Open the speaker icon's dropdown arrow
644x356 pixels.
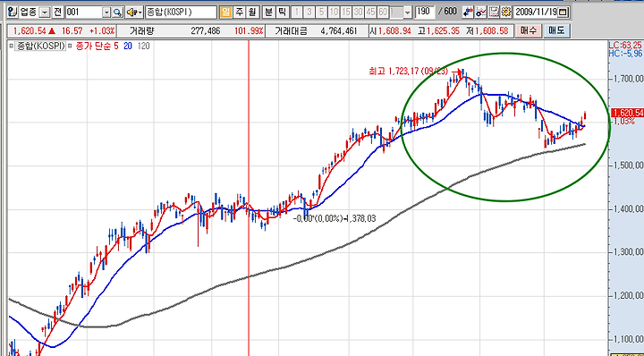[x=140, y=13]
